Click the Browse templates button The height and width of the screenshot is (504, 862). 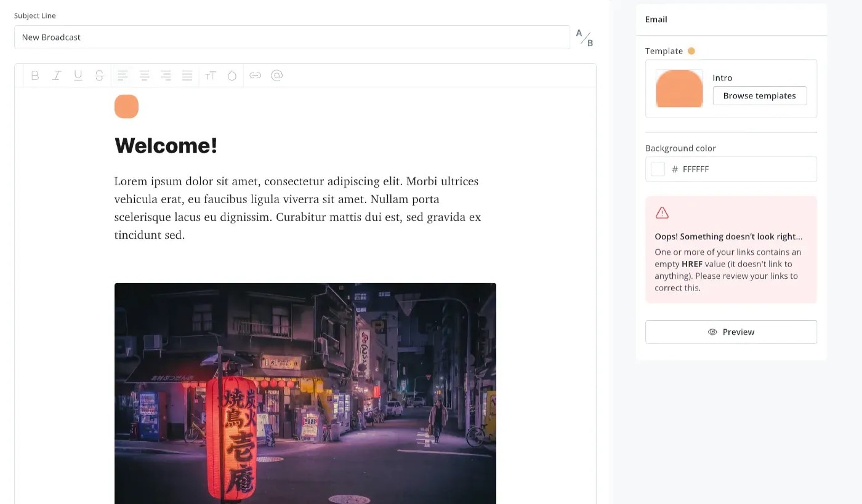(760, 95)
